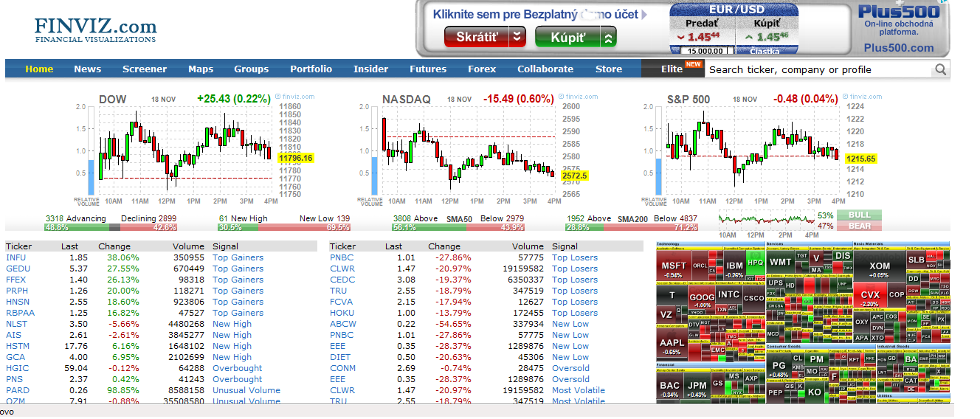Click the EUR/USD quote box in ad
Image resolution: width=980 pixels, height=419 pixels.
pos(734,29)
